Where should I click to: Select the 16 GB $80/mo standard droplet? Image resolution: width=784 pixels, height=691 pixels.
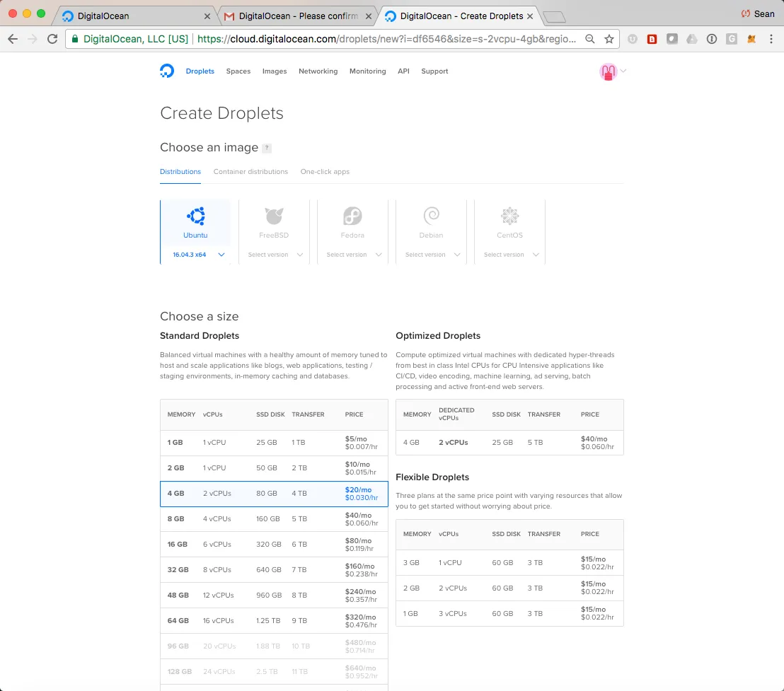[x=274, y=545]
